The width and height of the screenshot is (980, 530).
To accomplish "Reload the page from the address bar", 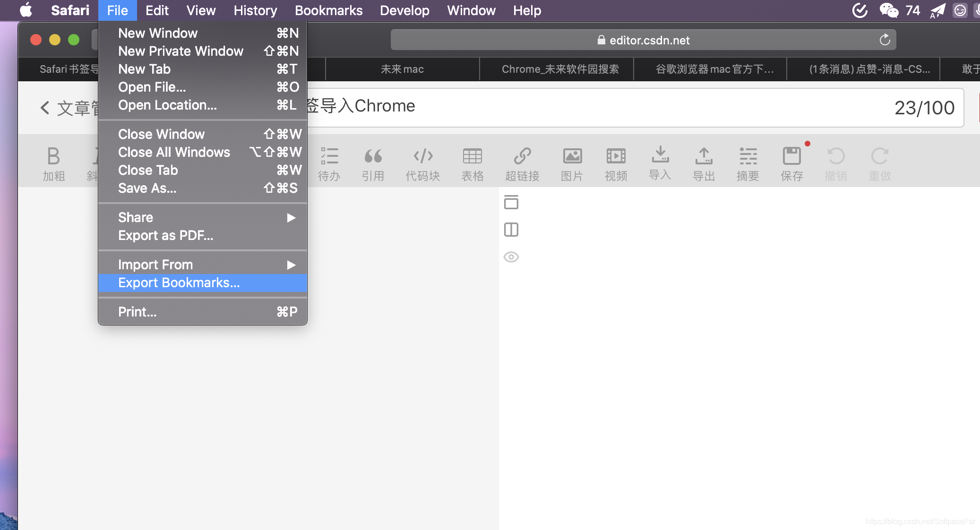I will [x=885, y=40].
